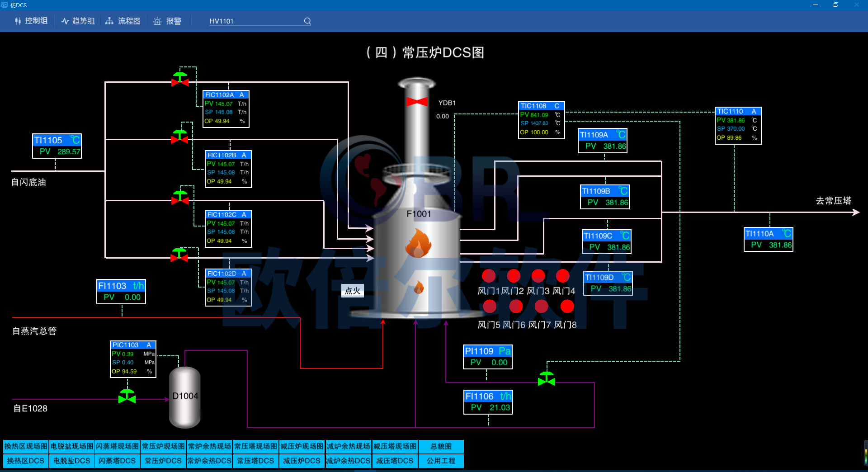Switch to 常压塔现场图 tab

tap(255, 446)
